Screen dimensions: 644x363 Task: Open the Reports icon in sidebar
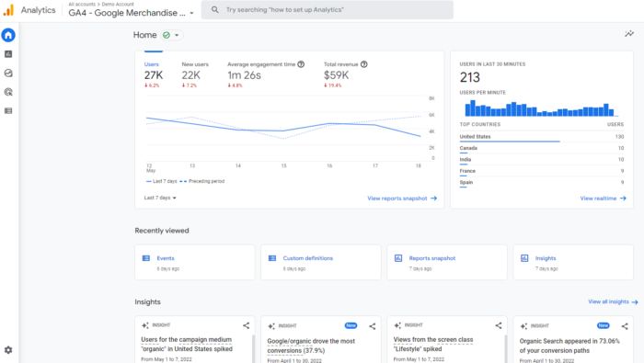pos(8,54)
